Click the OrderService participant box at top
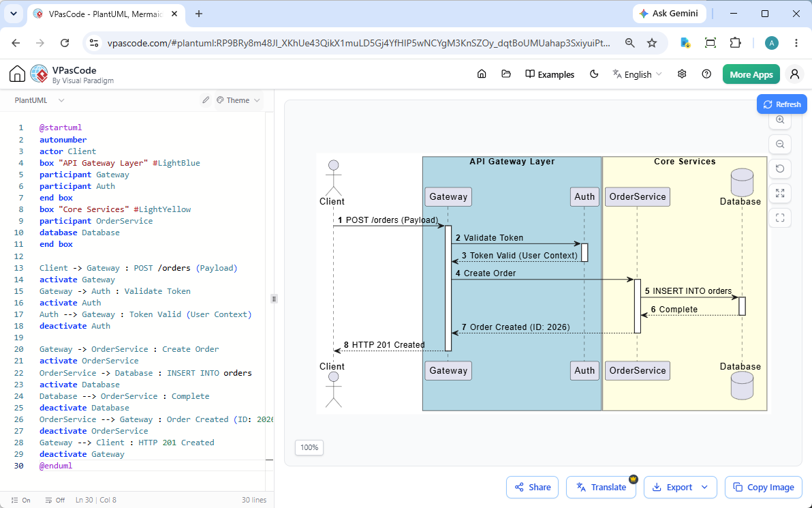The image size is (812, 508). click(638, 196)
